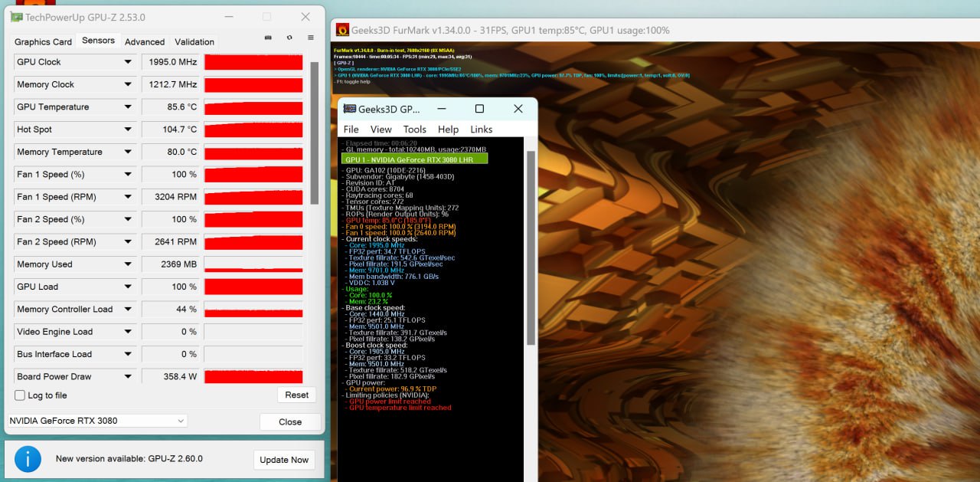Click the 'GPU temperature limit reached' line
This screenshot has height=482, width=980.
[399, 408]
